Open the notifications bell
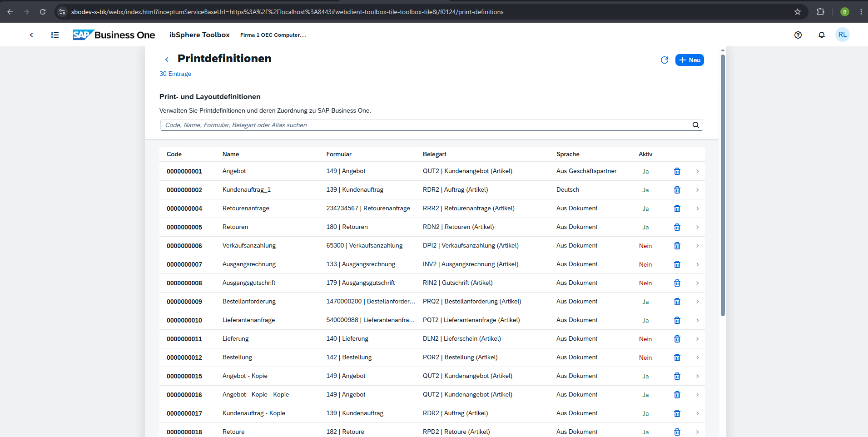Viewport: 868px width, 437px height. [821, 35]
